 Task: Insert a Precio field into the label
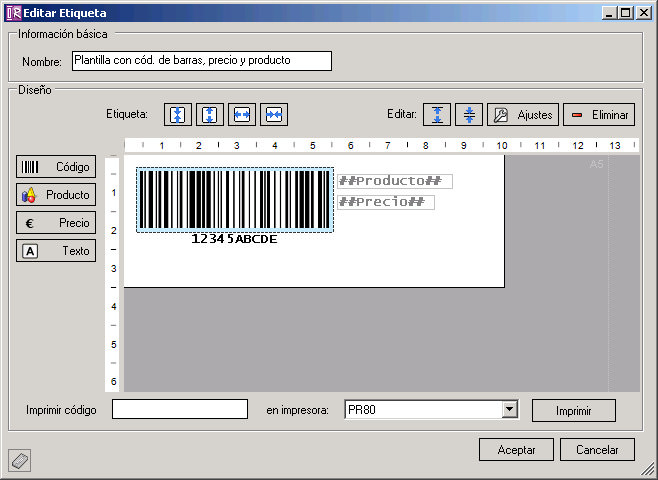click(56, 223)
